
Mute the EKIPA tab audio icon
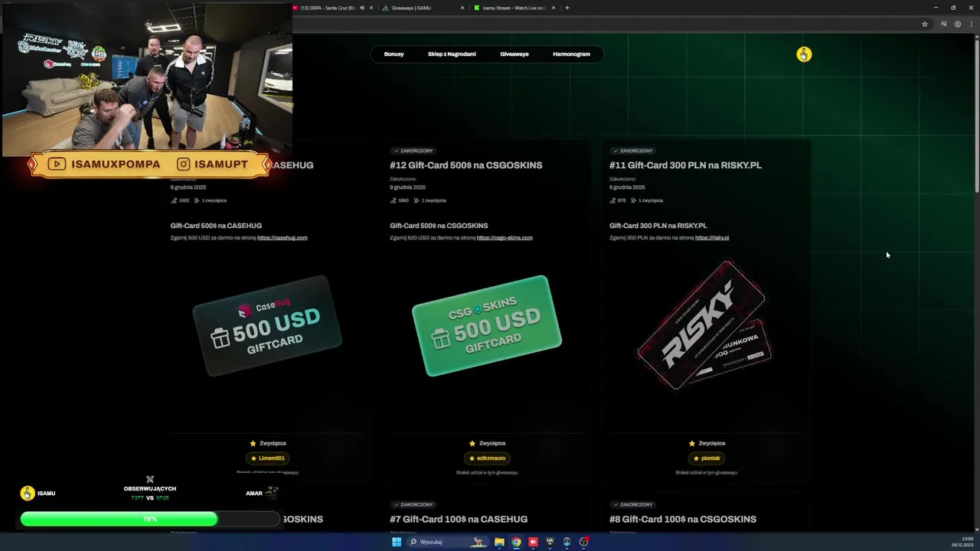point(361,8)
